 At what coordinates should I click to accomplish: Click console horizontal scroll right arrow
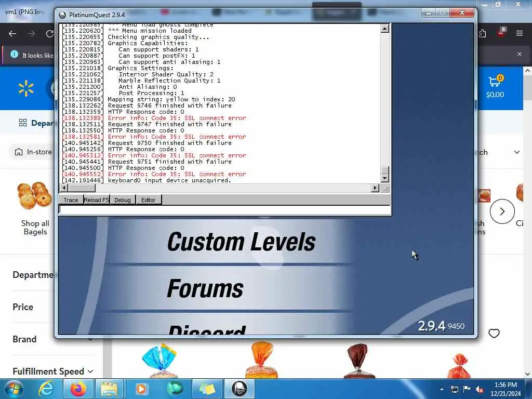375,188
